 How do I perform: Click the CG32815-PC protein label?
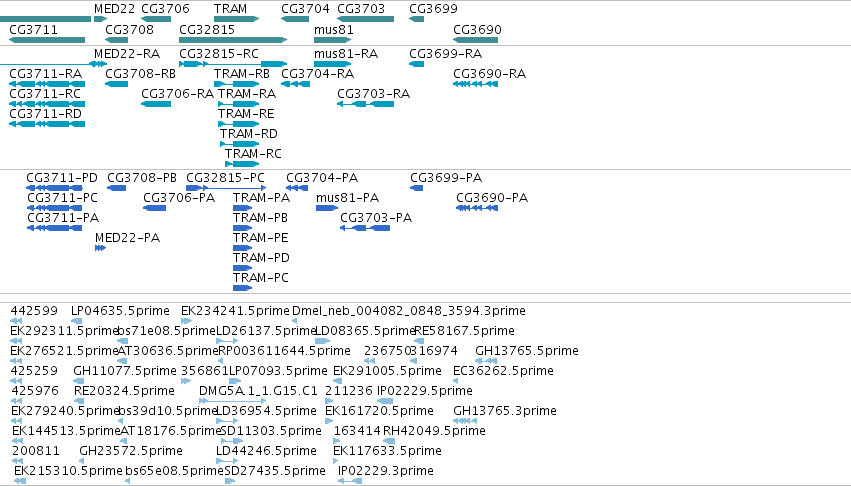225,178
